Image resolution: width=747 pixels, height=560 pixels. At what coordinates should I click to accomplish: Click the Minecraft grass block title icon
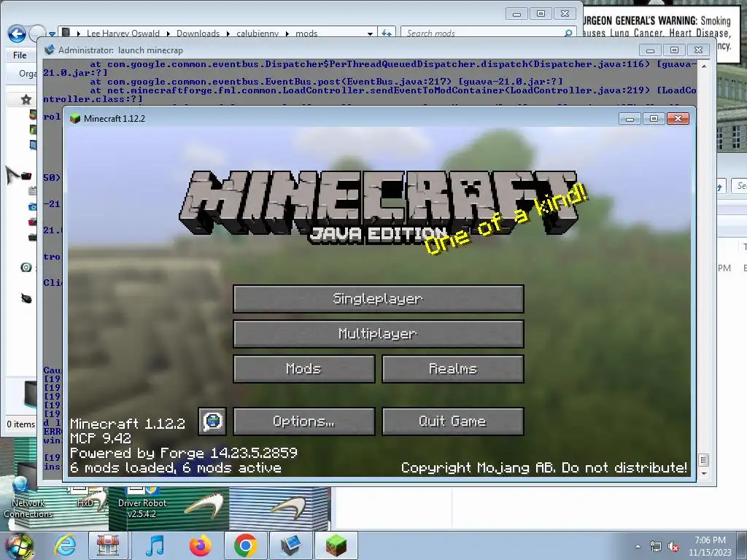pos(75,119)
